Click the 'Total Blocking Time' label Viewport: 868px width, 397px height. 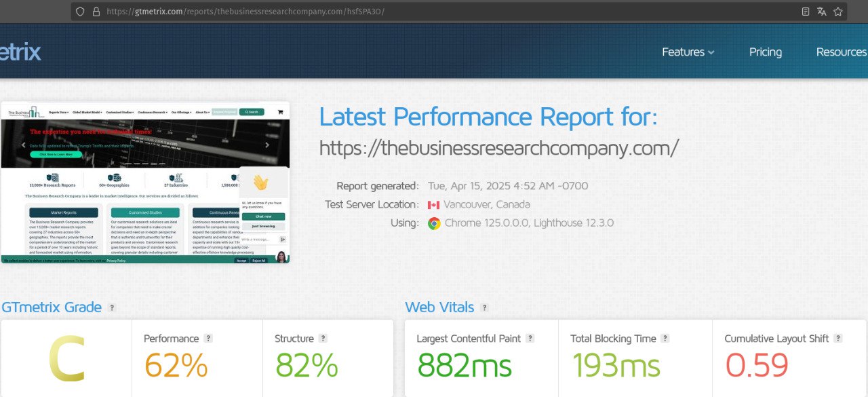click(613, 339)
